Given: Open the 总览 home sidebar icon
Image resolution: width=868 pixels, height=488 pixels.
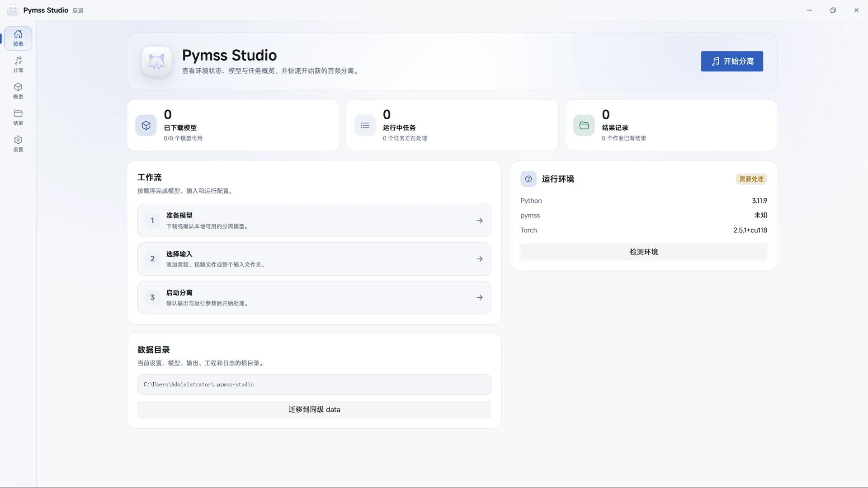Looking at the screenshot, I should [18, 38].
